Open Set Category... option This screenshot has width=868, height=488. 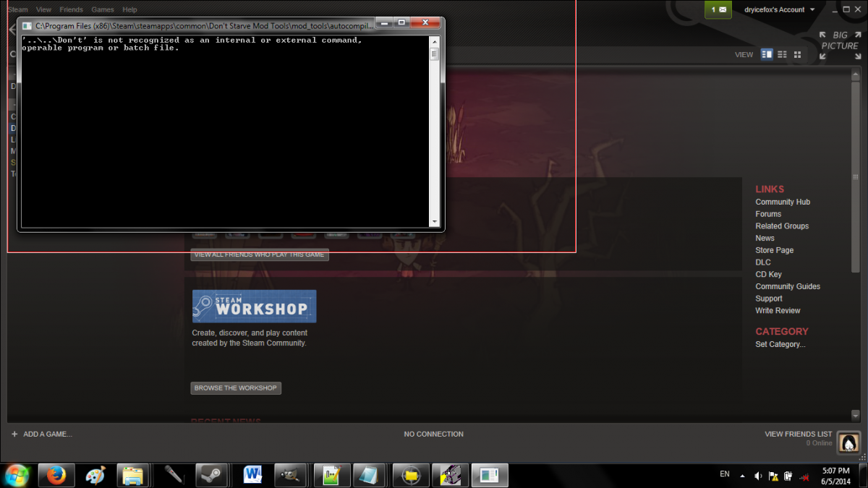point(780,344)
